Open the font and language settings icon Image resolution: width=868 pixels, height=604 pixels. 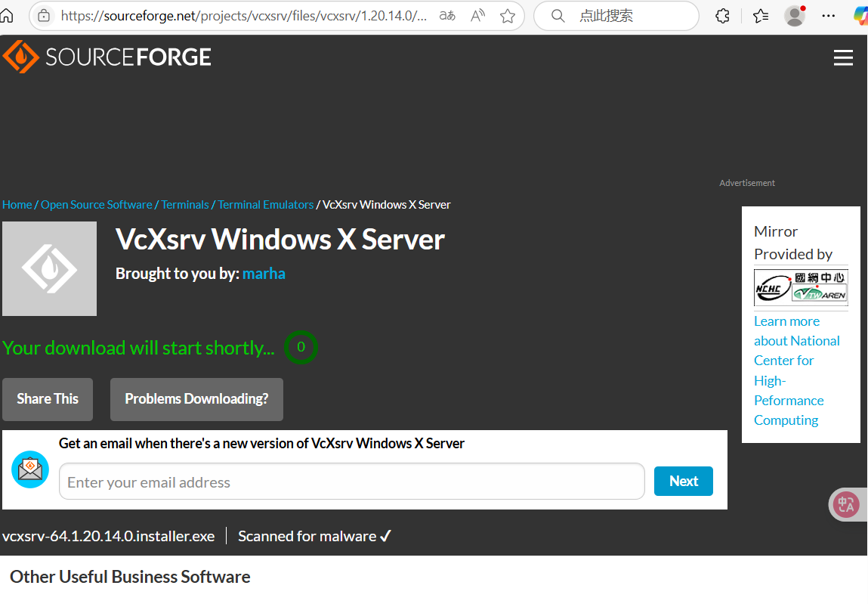click(447, 15)
